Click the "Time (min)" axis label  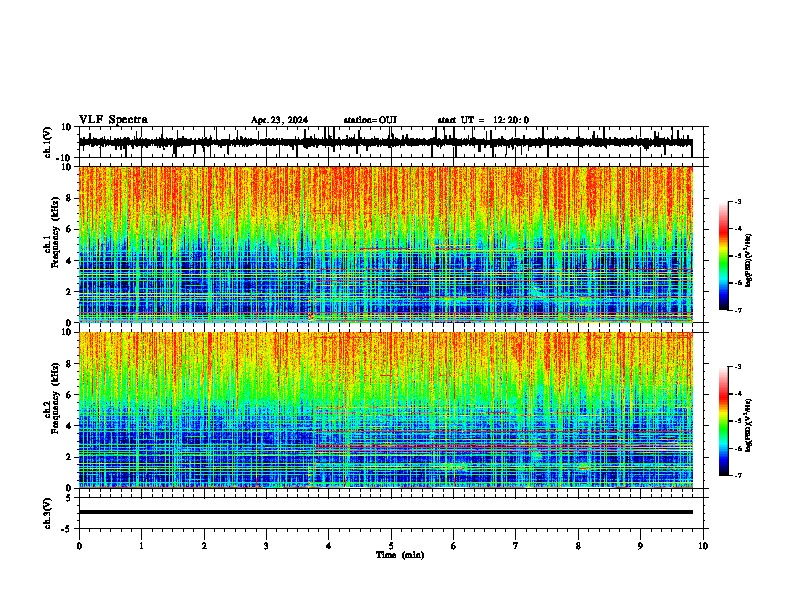(400, 555)
